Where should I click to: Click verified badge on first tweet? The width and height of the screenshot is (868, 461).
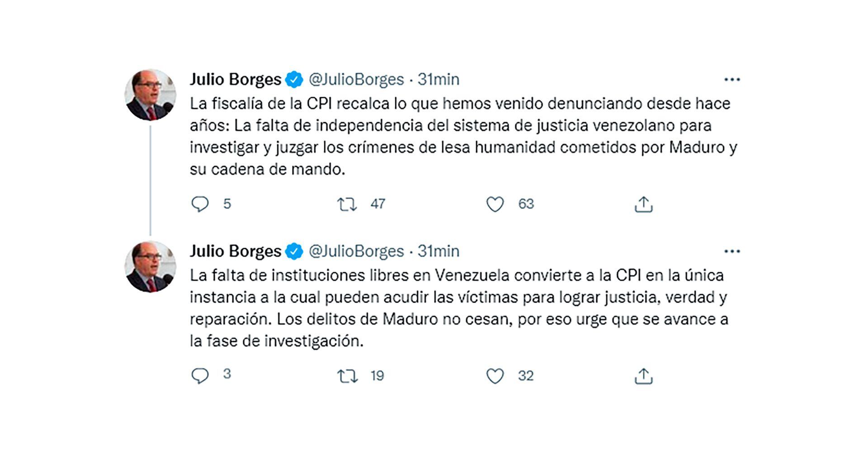pyautogui.click(x=294, y=80)
